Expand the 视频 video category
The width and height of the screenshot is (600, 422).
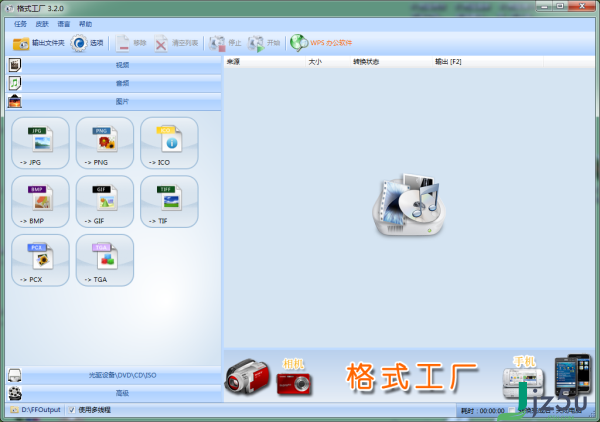pyautogui.click(x=114, y=65)
